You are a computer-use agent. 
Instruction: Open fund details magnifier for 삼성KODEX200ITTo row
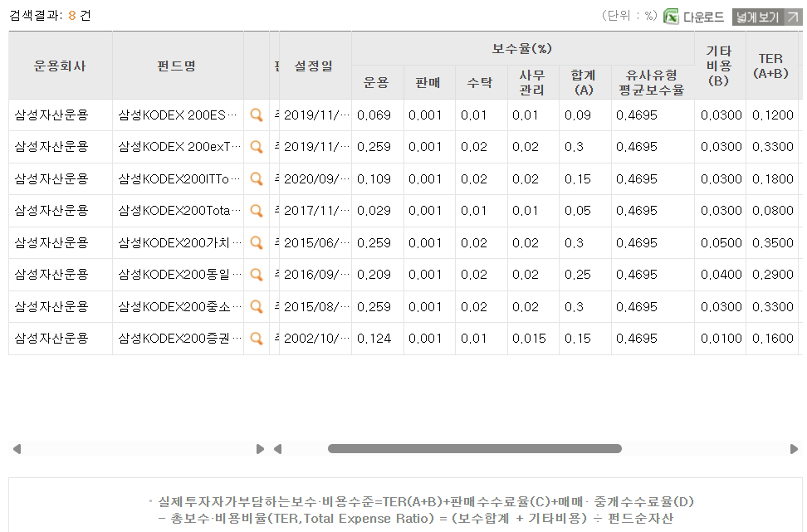pyautogui.click(x=257, y=179)
